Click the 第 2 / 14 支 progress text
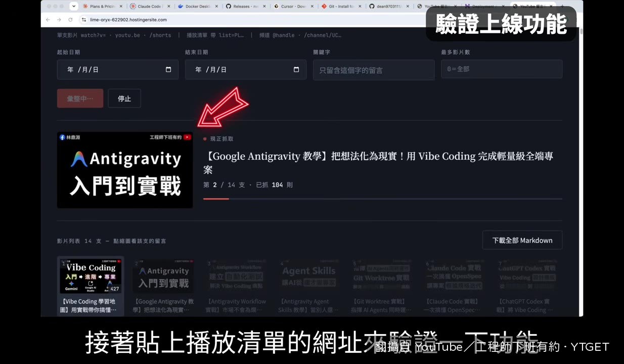624x364 pixels. point(224,185)
